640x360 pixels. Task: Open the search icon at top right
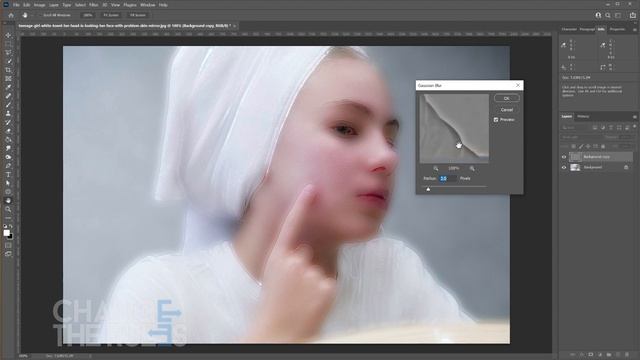[608, 15]
